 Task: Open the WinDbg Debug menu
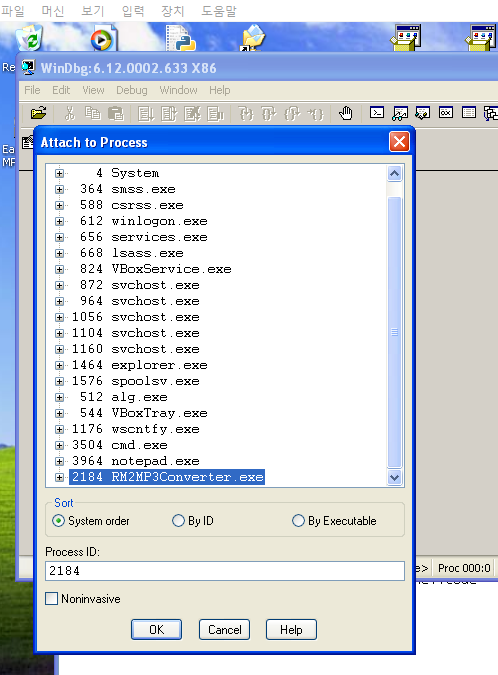[132, 90]
